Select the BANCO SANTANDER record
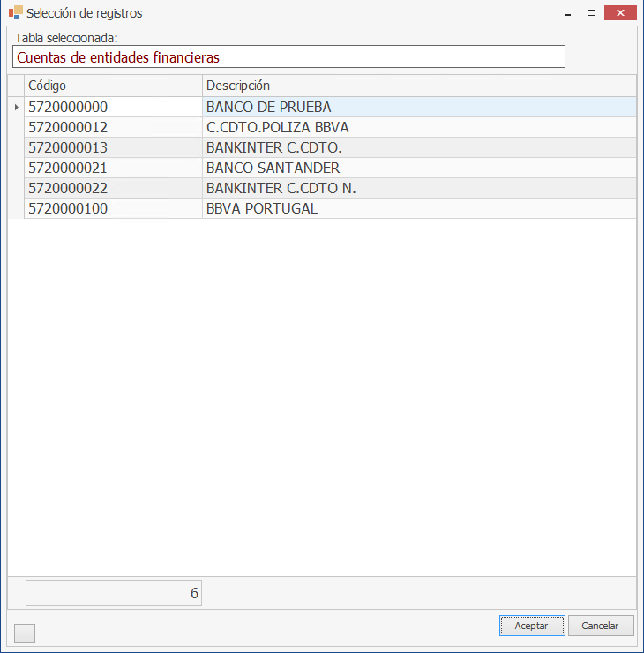Image resolution: width=644 pixels, height=653 pixels. (418, 168)
